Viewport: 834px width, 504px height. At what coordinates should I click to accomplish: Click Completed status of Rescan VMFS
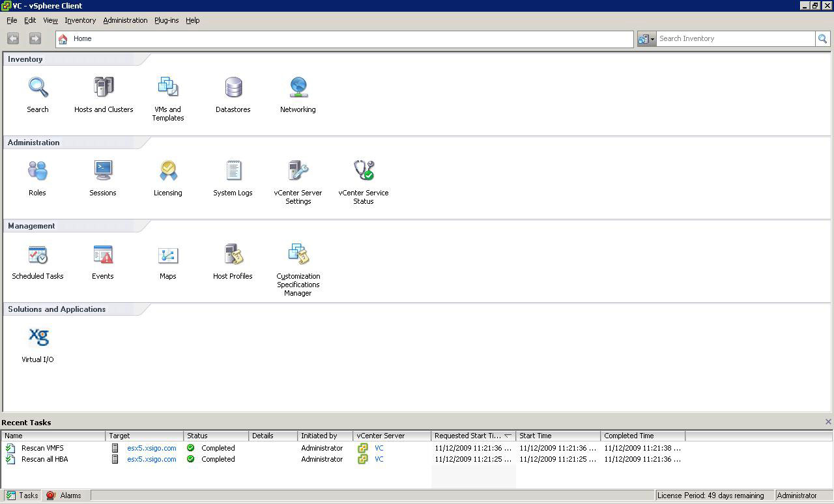point(218,448)
